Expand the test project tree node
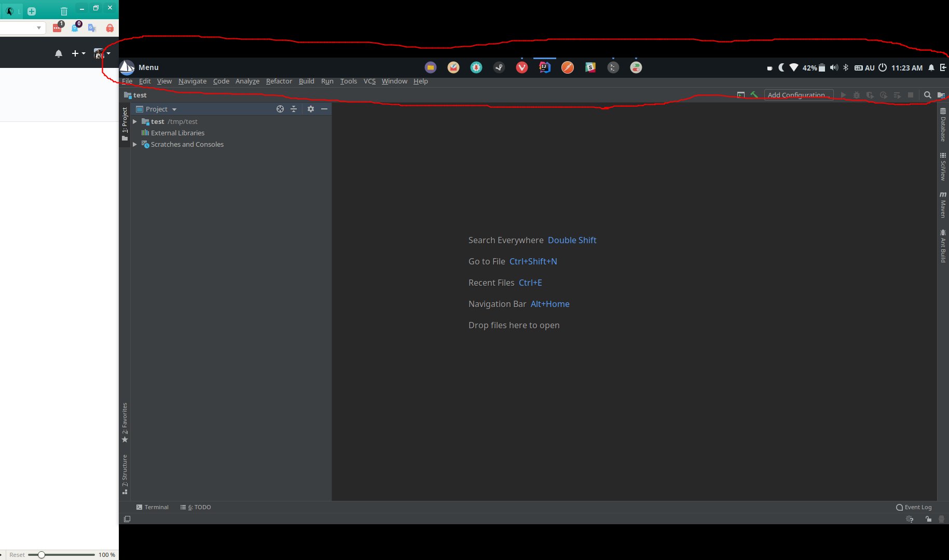 tap(135, 121)
